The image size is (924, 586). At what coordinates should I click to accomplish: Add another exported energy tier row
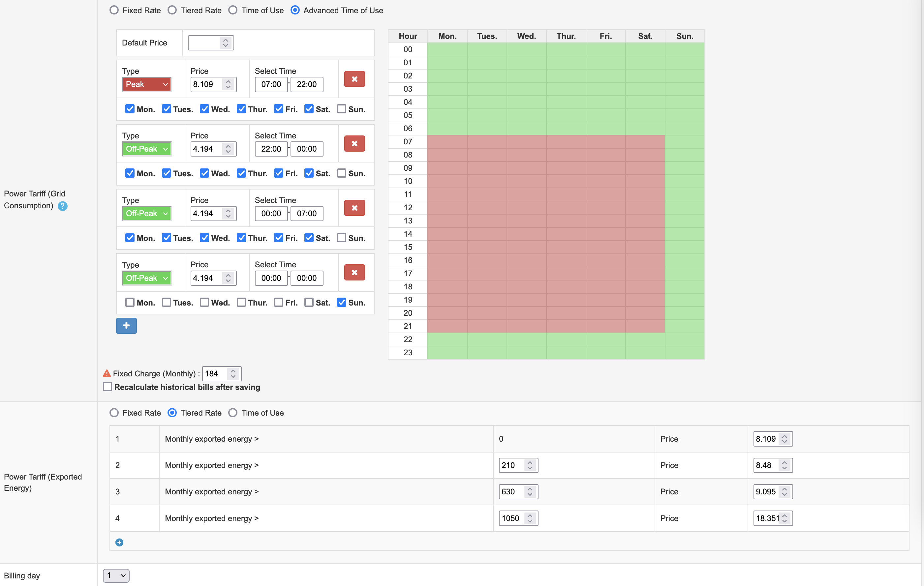coord(119,542)
